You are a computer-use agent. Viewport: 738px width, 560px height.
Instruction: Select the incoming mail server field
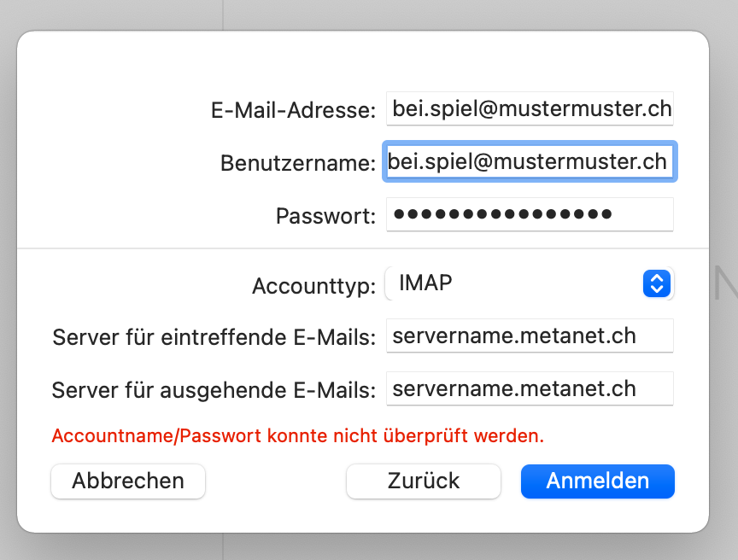click(530, 336)
